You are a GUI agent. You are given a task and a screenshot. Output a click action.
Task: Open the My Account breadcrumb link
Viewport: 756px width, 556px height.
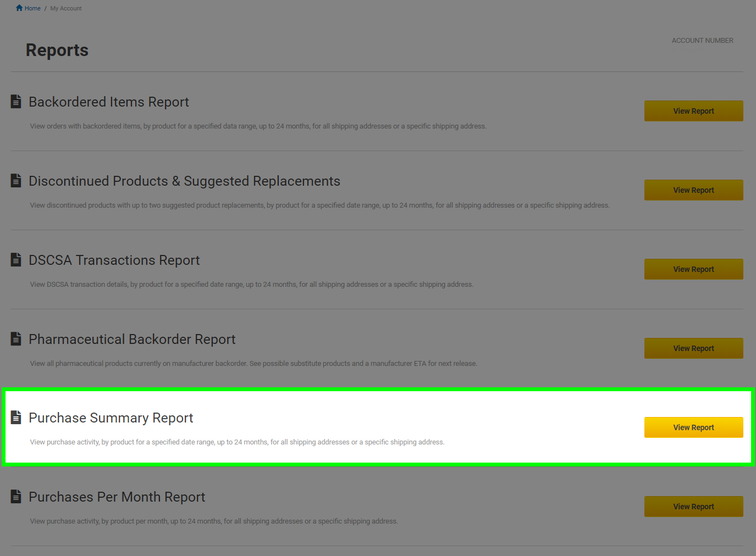click(x=66, y=8)
